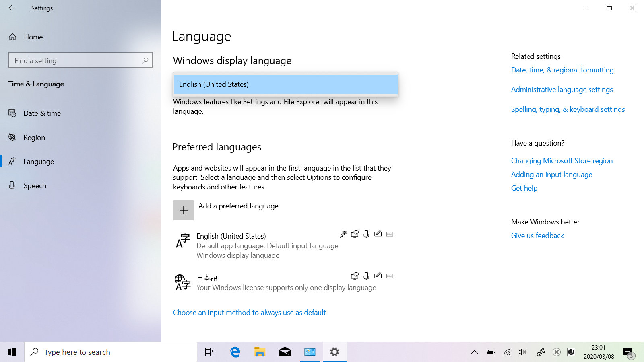The height and width of the screenshot is (362, 644).
Task: Click handwriting icon in 日本語 row
Action: click(x=378, y=276)
